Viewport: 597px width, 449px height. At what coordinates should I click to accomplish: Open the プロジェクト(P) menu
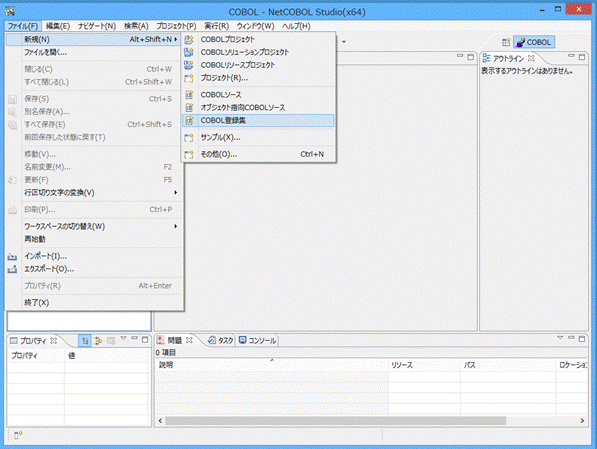coord(176,26)
